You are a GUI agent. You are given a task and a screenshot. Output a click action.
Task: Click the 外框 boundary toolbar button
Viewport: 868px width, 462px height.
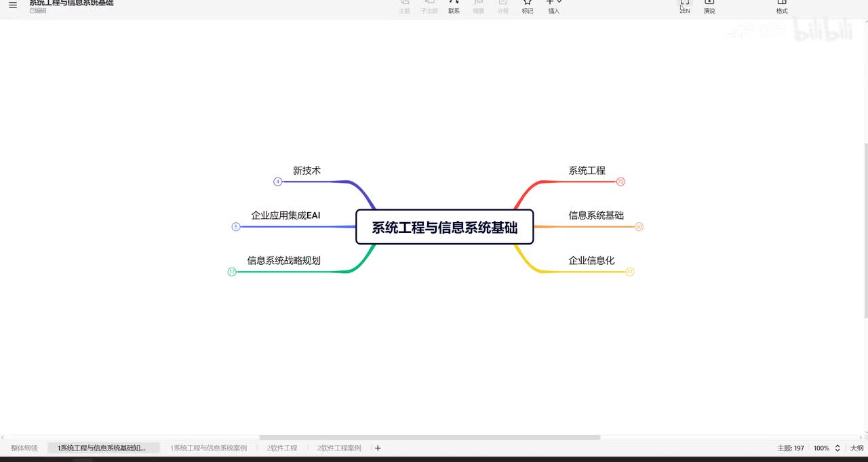pyautogui.click(x=503, y=6)
